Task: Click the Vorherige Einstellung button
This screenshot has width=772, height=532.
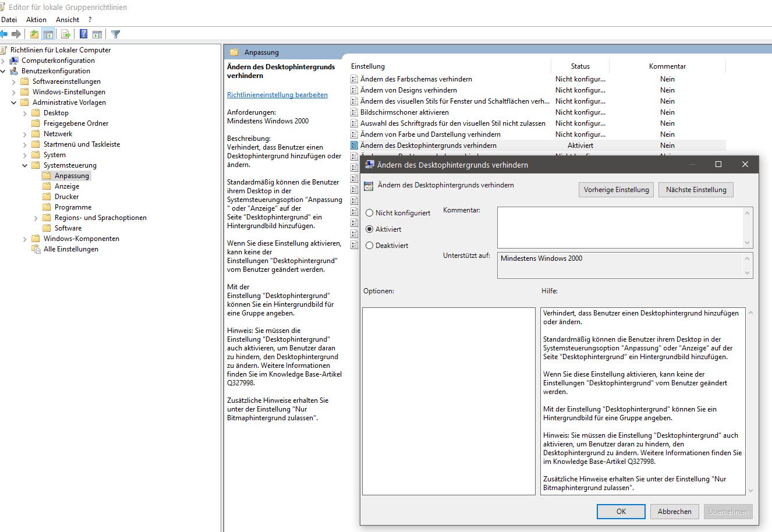Action: tap(617, 190)
